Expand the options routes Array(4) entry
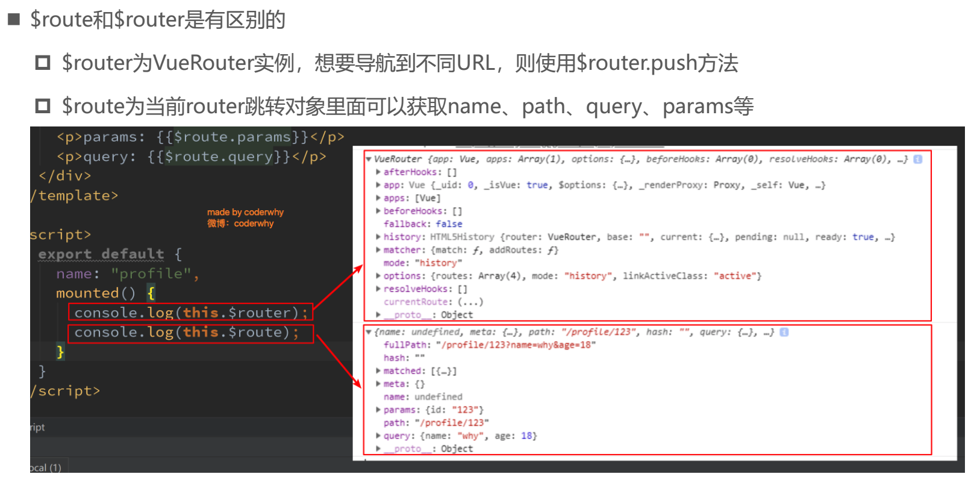980x480 pixels. click(x=378, y=276)
